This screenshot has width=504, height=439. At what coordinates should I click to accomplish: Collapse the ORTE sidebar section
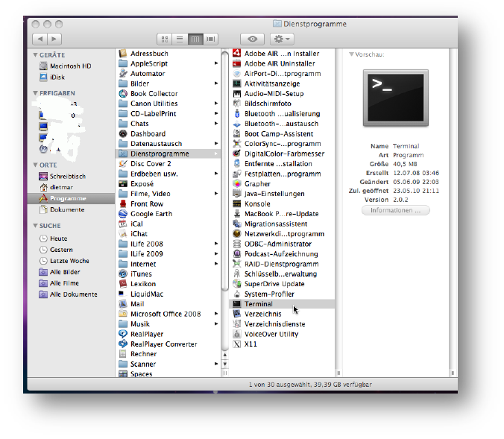tap(35, 165)
